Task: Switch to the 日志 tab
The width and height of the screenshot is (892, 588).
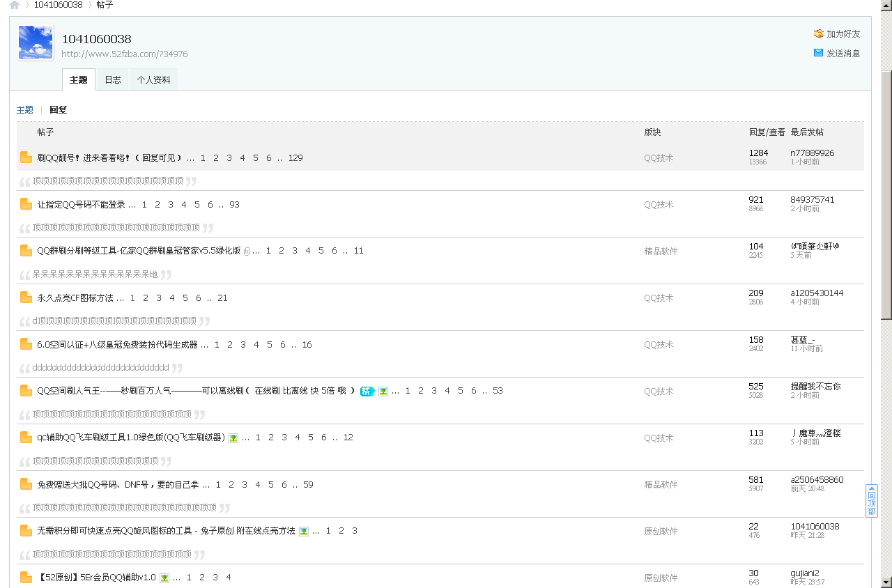Action: coord(113,80)
